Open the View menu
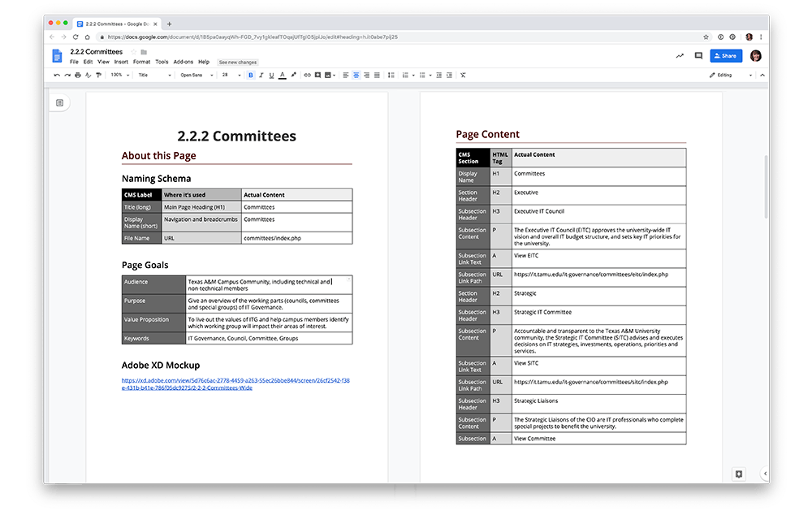 [104, 62]
